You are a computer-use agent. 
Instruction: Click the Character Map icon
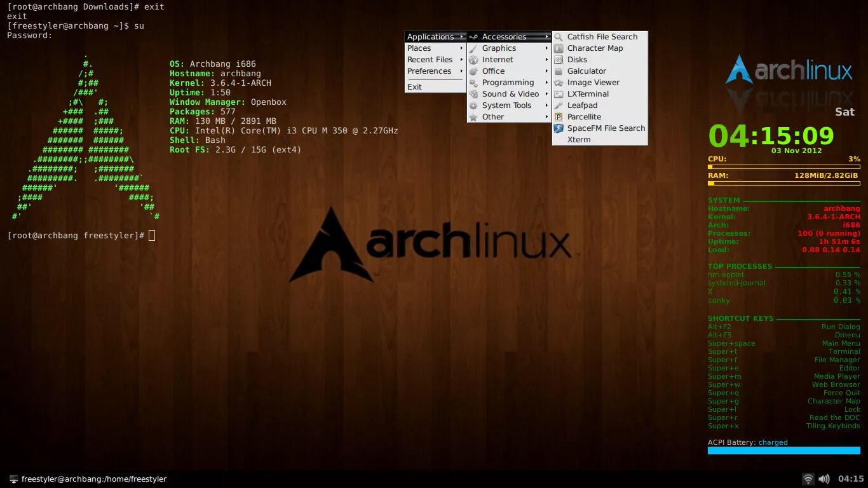point(559,48)
